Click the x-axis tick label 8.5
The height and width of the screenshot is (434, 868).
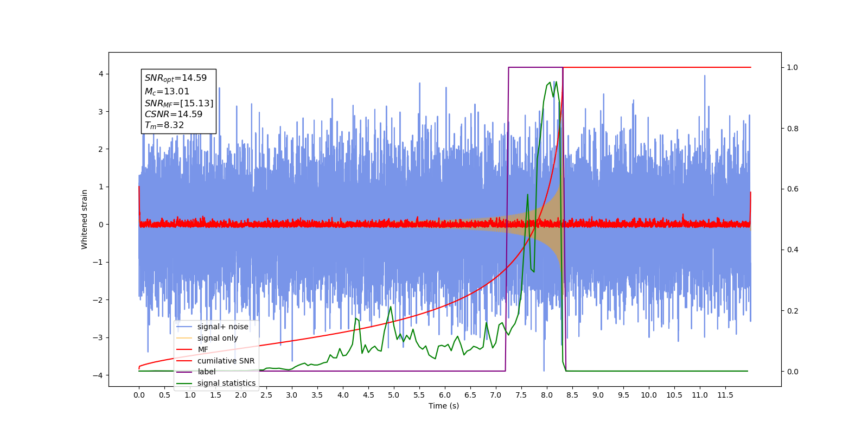[572, 395]
